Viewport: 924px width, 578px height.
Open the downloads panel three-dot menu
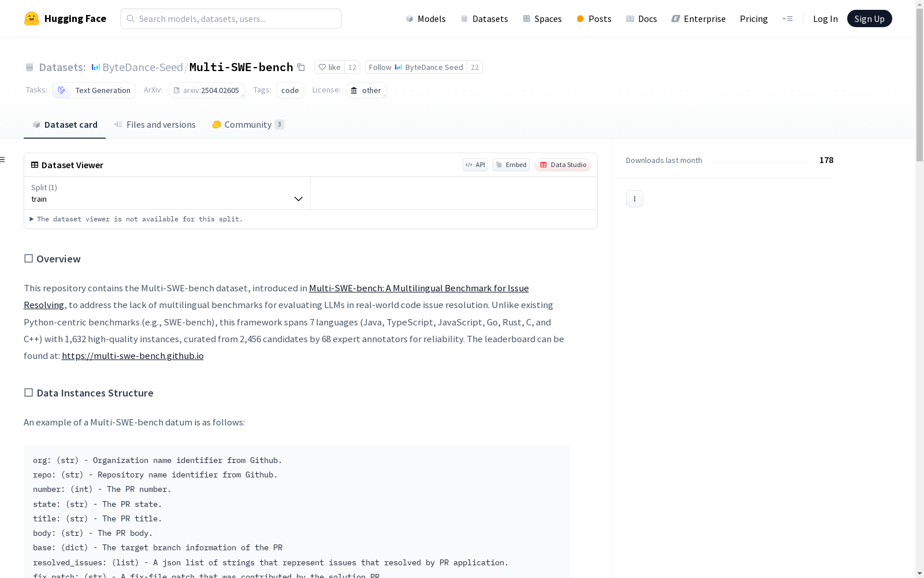pos(635,199)
